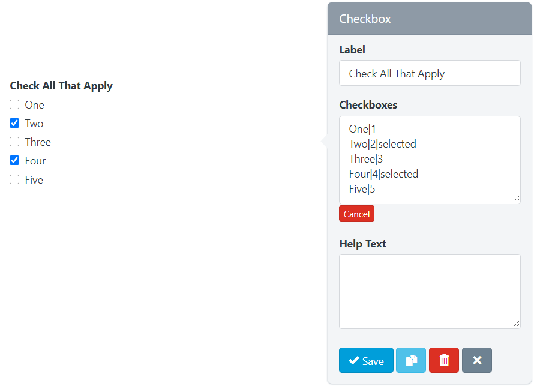The image size is (540, 392).
Task: Select the "Check All That Apply" form heading
Action: [x=61, y=86]
